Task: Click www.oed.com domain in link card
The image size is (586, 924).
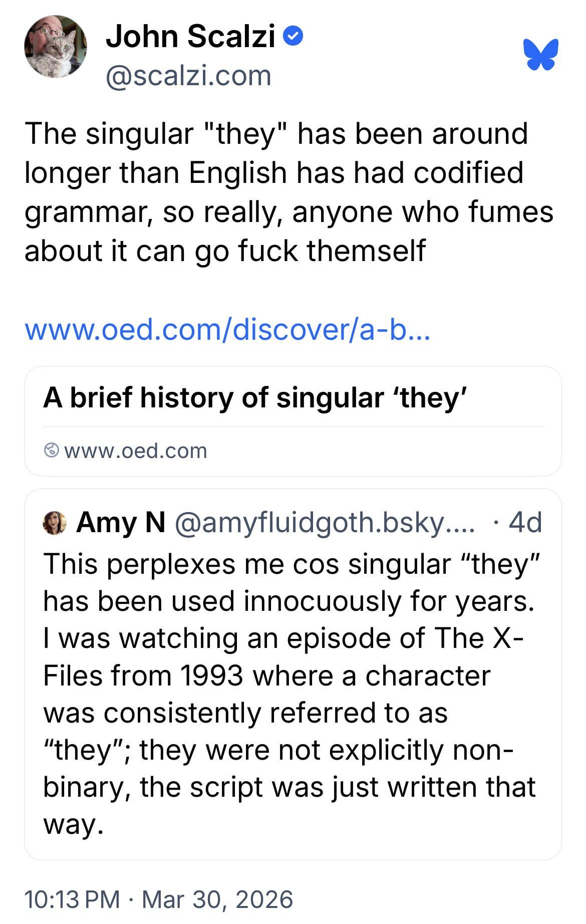Action: [x=136, y=450]
